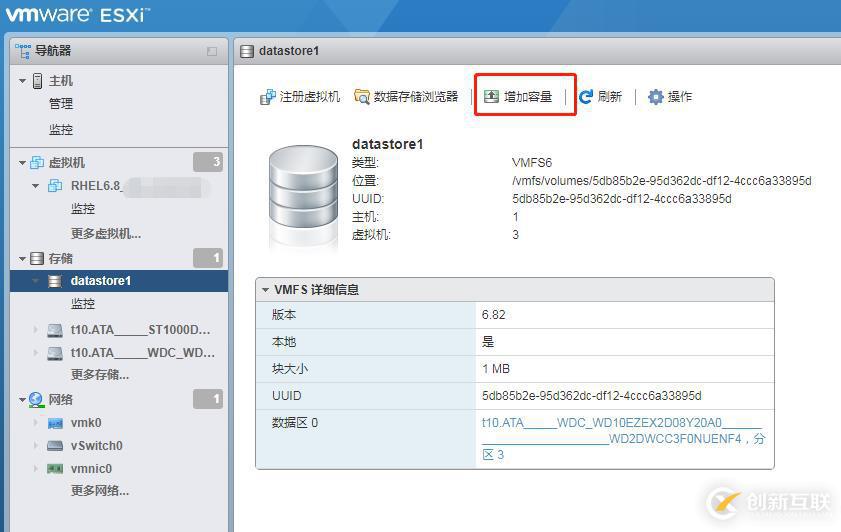Click the 块大小 value 1 MB
The image size is (841, 532).
click(496, 369)
